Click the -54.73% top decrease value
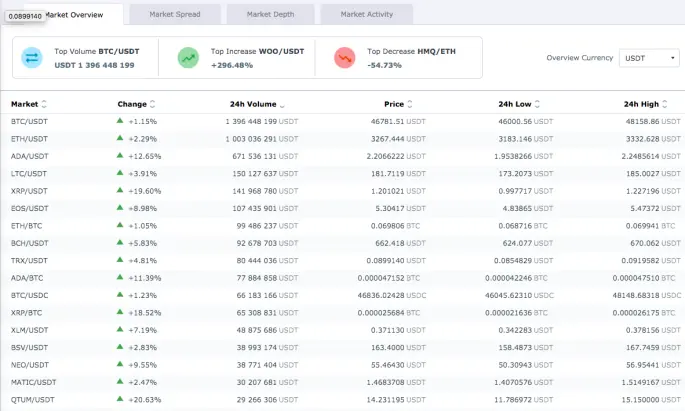 tap(384, 65)
